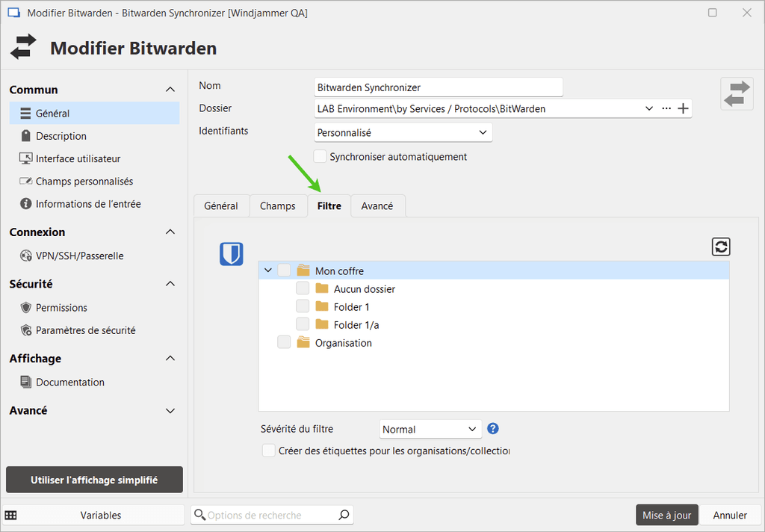The width and height of the screenshot is (765, 532).
Task: Click the ellipsis icon in Dossier field
Action: (666, 108)
